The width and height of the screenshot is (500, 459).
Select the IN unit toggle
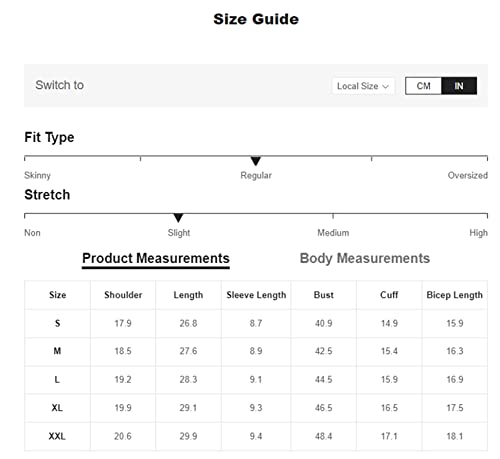(x=459, y=86)
